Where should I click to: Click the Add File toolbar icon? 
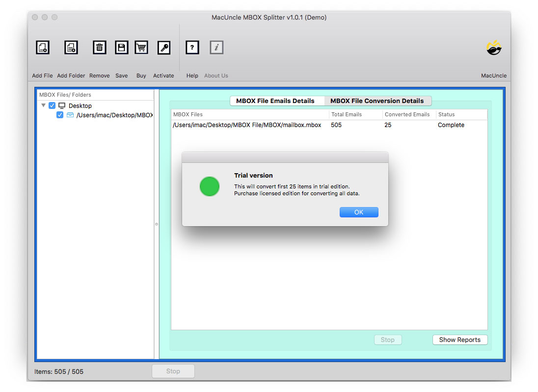(42, 47)
